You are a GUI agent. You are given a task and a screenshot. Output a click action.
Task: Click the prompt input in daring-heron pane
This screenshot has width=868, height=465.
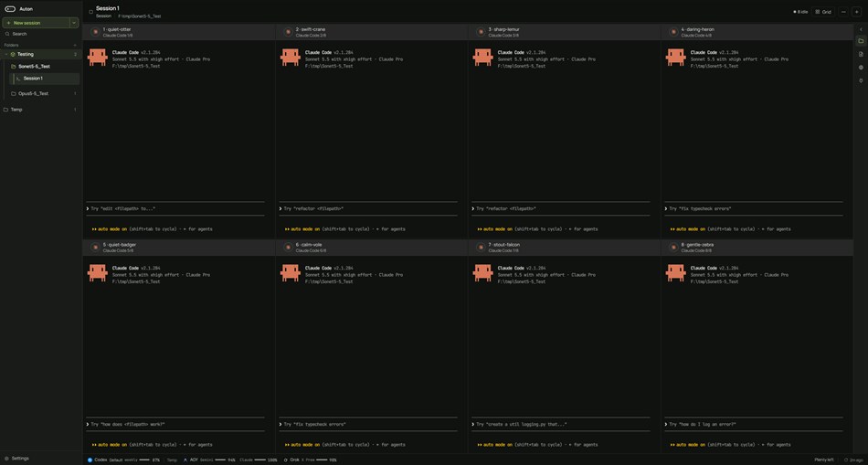pyautogui.click(x=754, y=208)
